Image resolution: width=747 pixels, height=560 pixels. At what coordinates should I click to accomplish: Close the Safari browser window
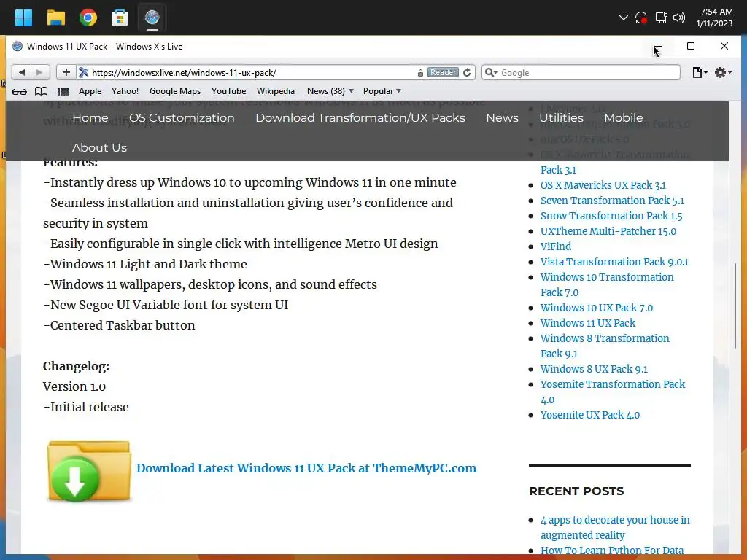(724, 46)
